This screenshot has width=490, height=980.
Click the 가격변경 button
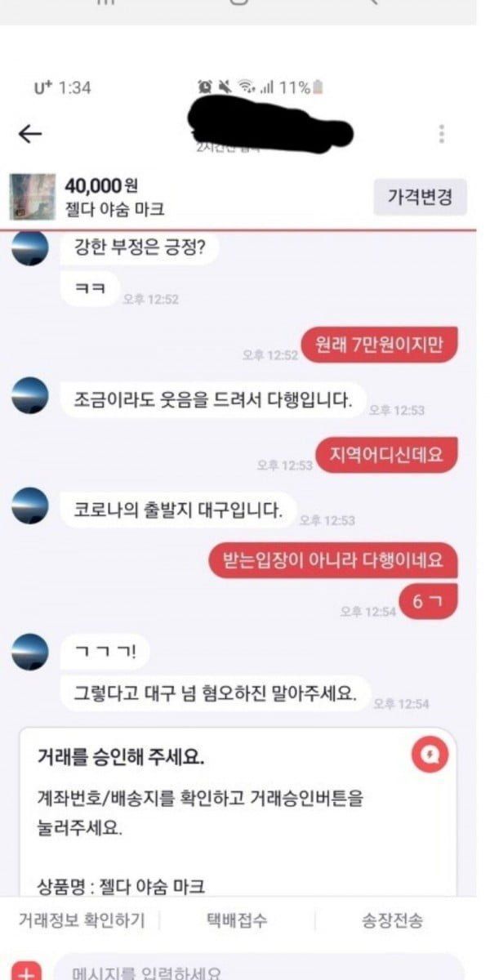tap(420, 197)
